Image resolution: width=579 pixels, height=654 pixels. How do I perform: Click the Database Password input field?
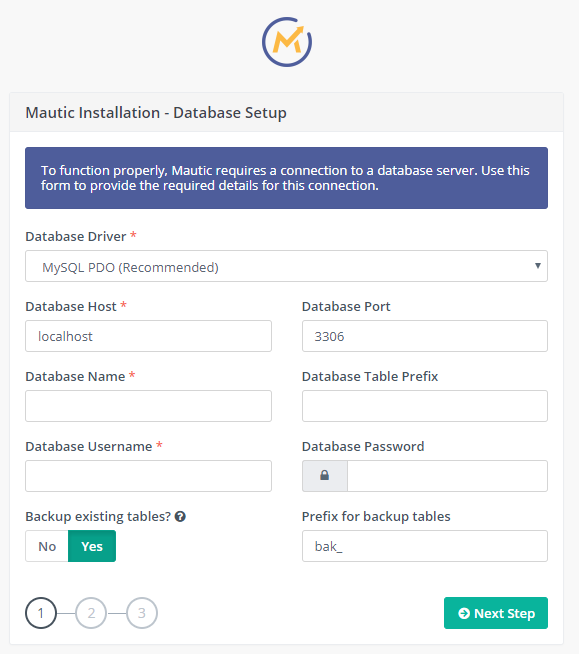[x=447, y=476]
